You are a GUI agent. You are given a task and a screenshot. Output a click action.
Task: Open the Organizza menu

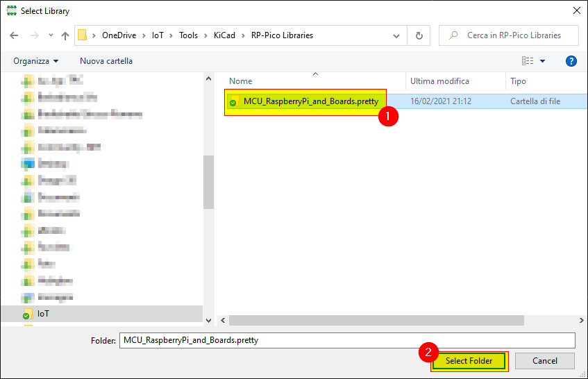36,61
